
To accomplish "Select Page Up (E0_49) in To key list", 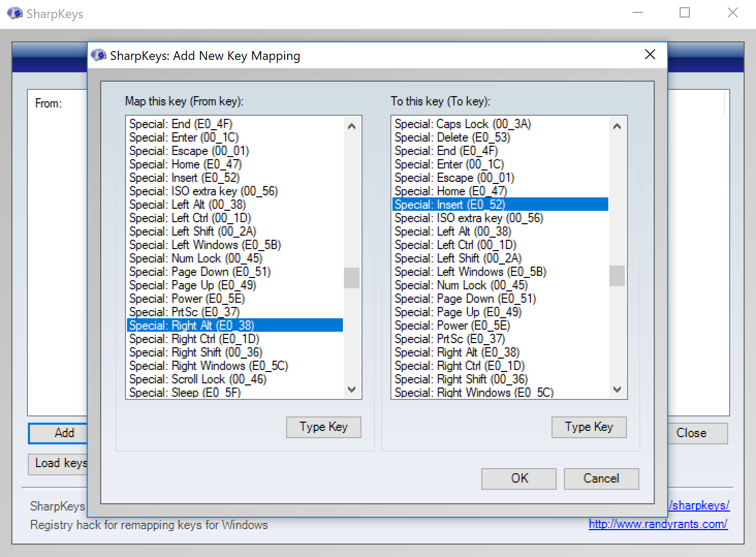I will 500,312.
